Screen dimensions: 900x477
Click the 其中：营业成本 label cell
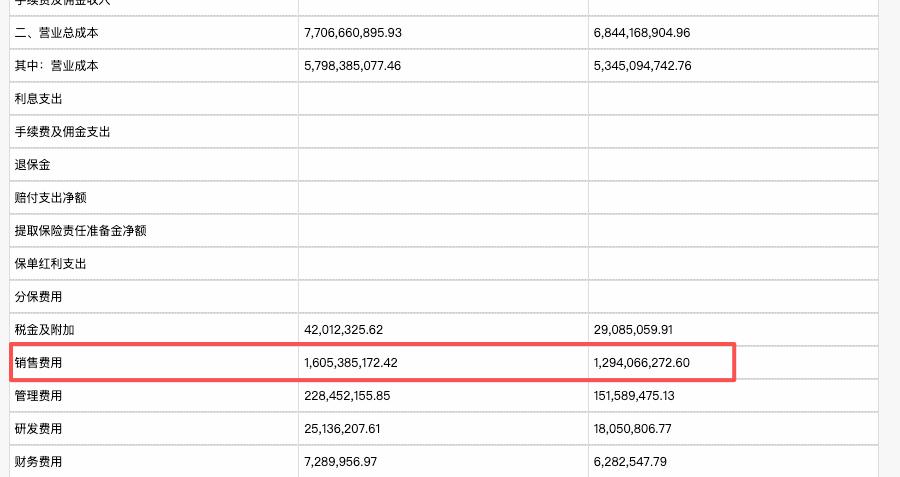click(58, 66)
